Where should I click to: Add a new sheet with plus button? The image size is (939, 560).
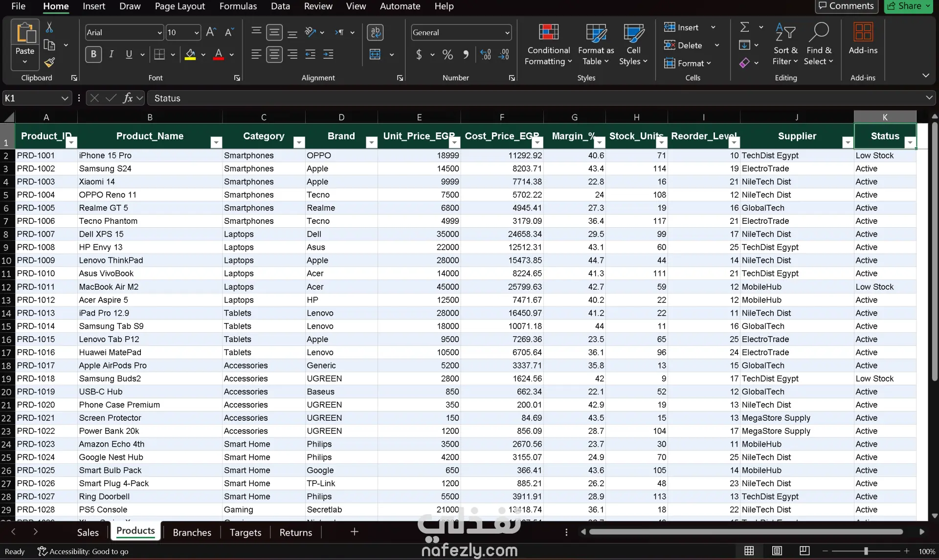[355, 532]
